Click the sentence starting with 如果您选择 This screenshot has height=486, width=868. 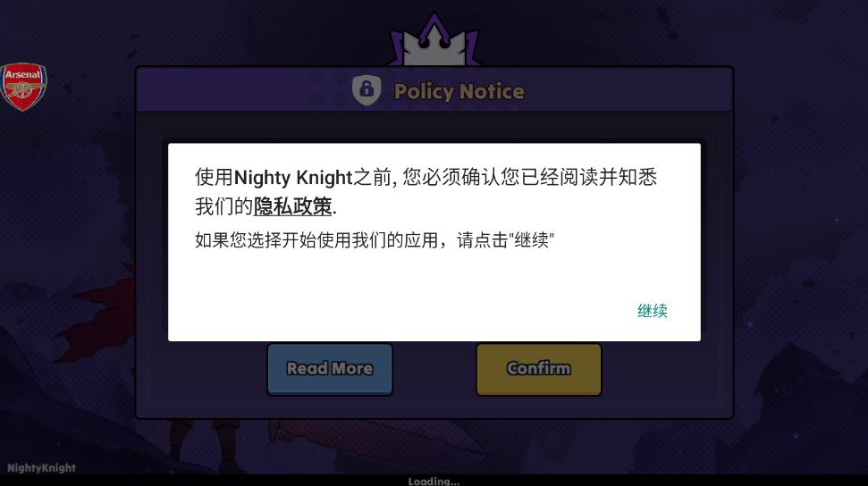375,240
